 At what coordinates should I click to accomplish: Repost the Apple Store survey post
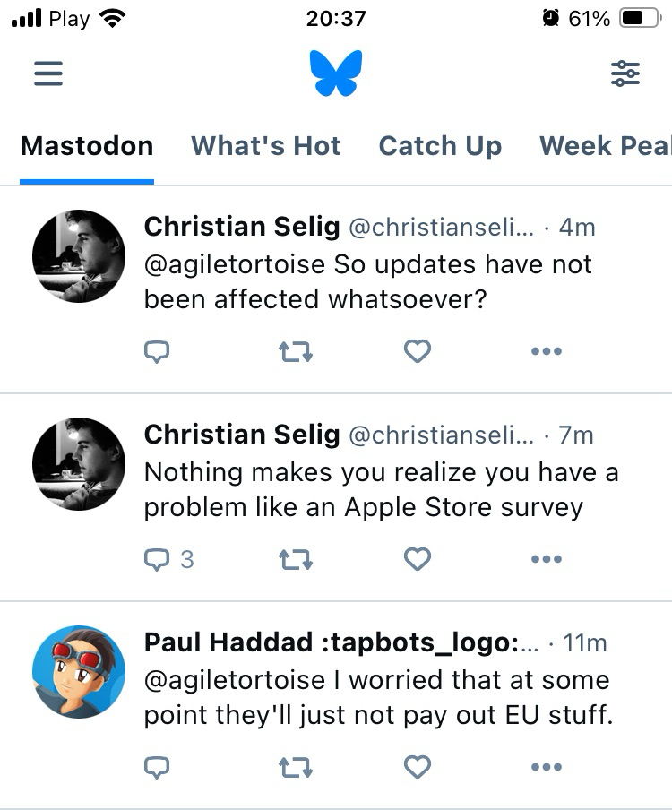point(295,560)
